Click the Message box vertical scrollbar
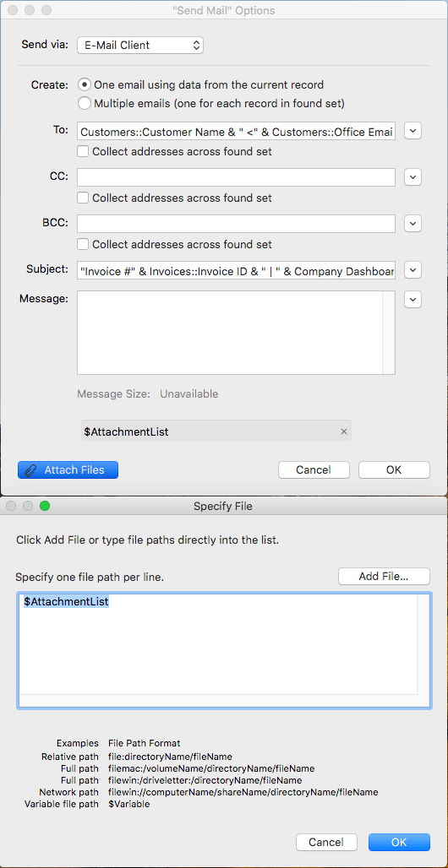 click(x=389, y=334)
